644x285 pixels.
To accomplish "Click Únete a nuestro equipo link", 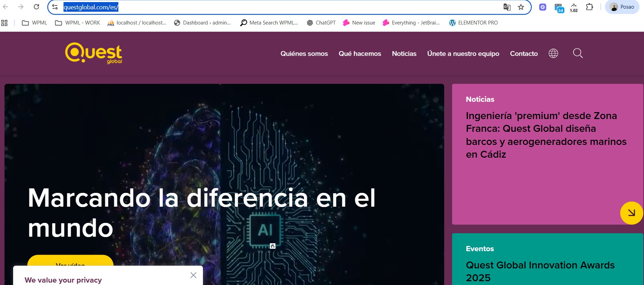I will (x=463, y=54).
